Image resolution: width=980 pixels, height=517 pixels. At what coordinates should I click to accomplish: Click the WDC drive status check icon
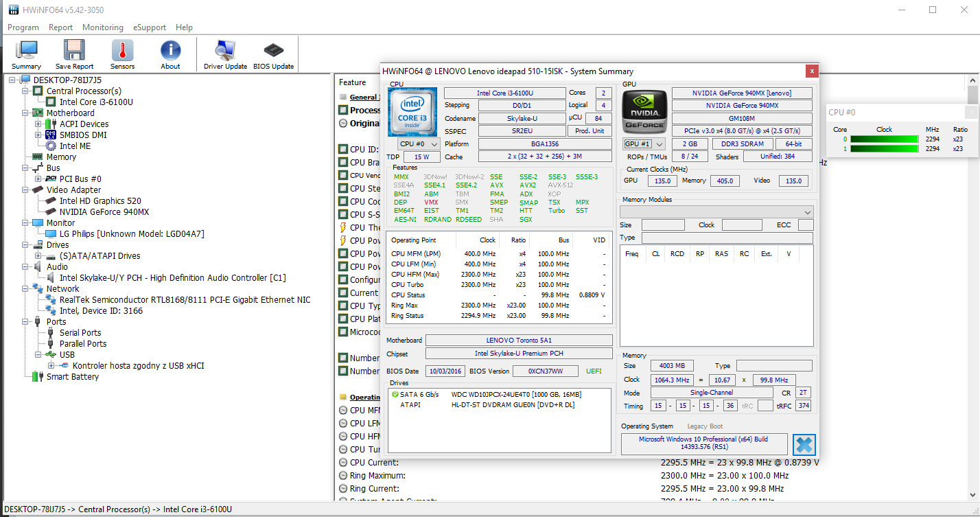pos(395,394)
